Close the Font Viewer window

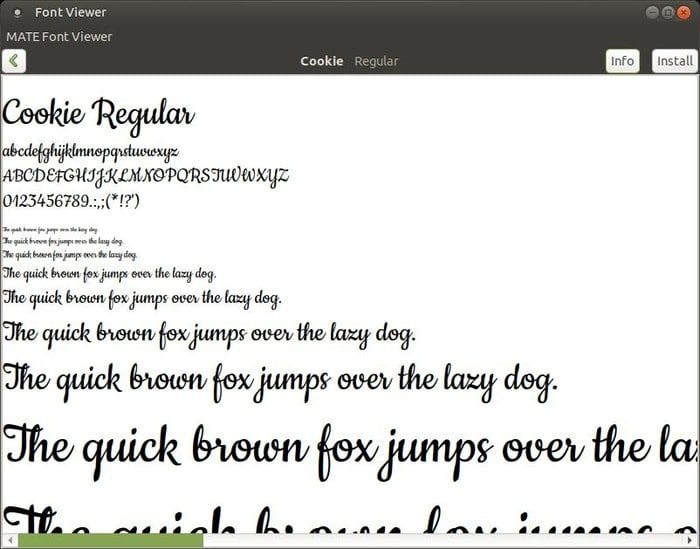tap(683, 12)
